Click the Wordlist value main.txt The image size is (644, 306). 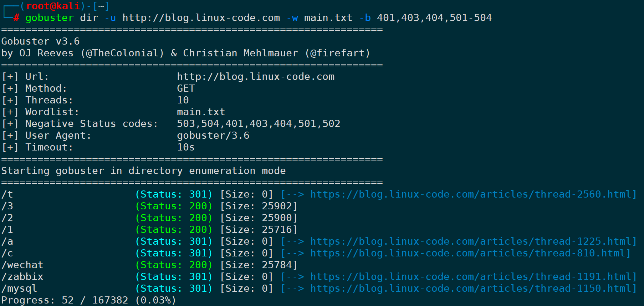tap(201, 112)
